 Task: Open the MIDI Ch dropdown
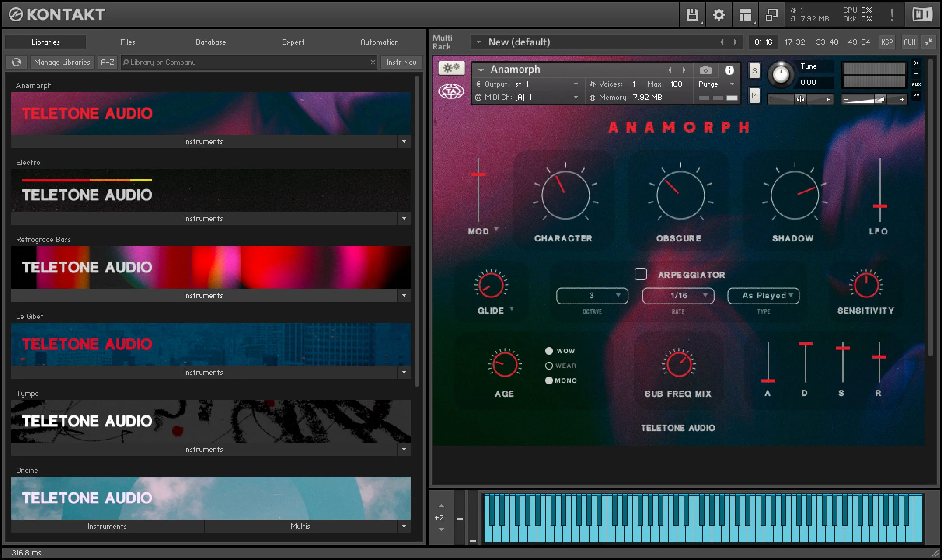point(527,97)
